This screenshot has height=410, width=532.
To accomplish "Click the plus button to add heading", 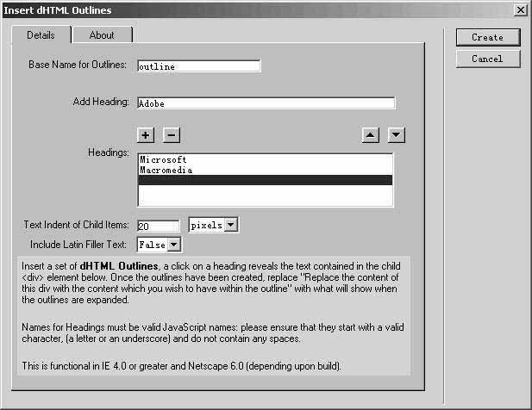I will point(146,134).
